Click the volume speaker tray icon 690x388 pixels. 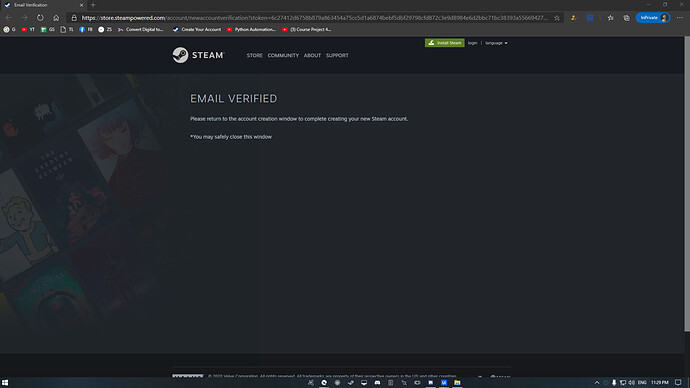point(631,383)
